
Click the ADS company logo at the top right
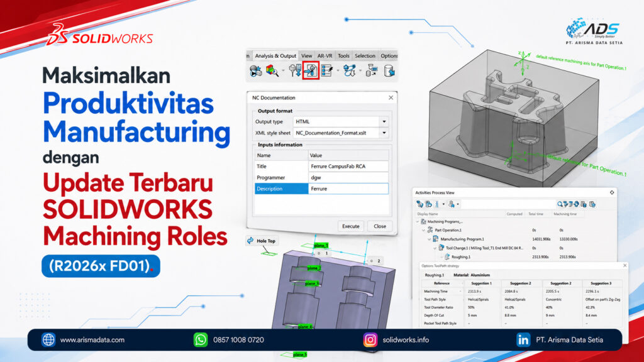594,31
